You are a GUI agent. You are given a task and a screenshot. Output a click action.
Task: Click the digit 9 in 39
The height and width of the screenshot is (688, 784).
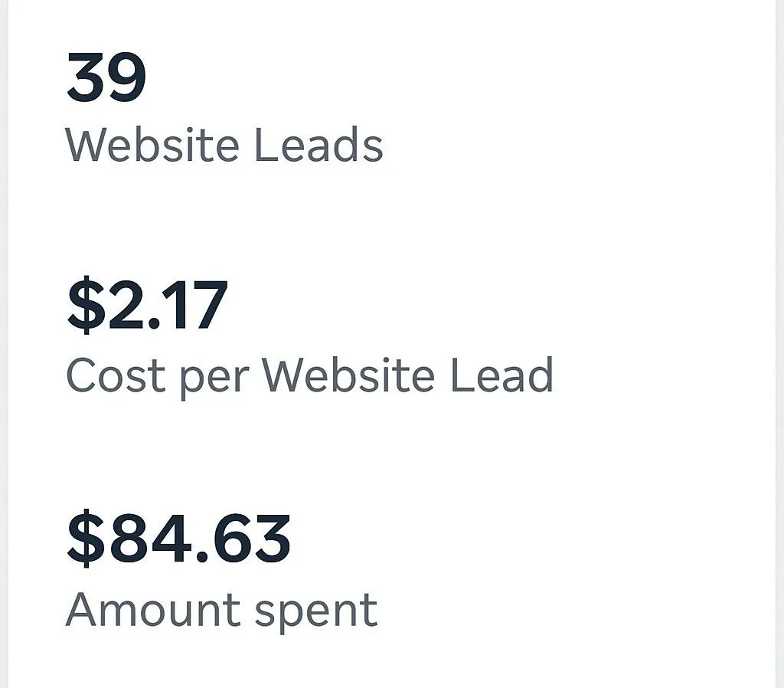126,77
